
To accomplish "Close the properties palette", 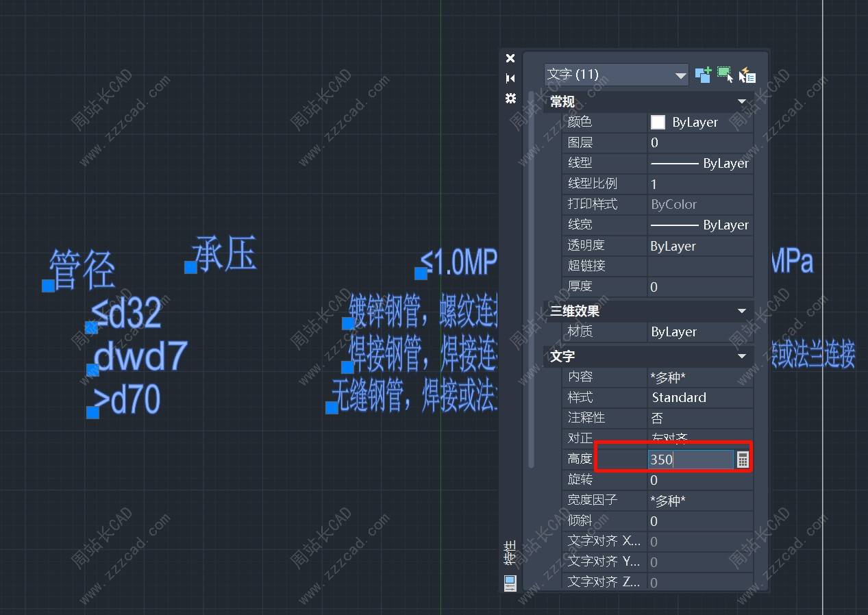I will coord(510,59).
